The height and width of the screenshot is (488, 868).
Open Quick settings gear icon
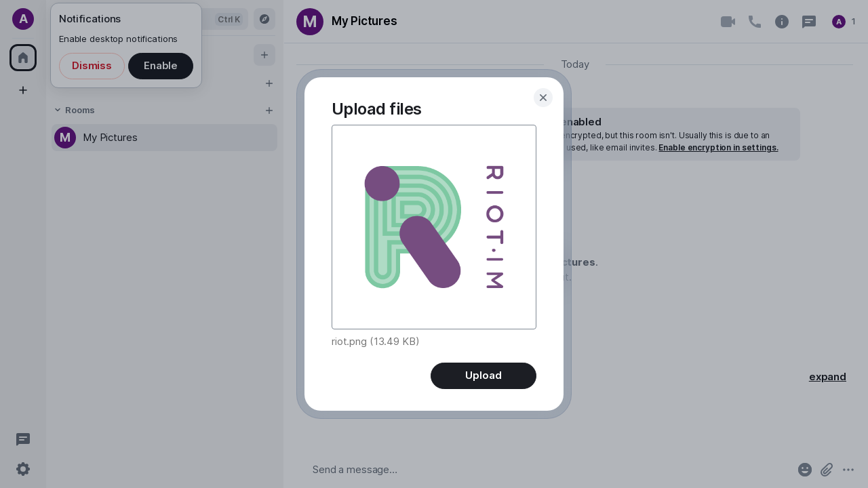(23, 469)
